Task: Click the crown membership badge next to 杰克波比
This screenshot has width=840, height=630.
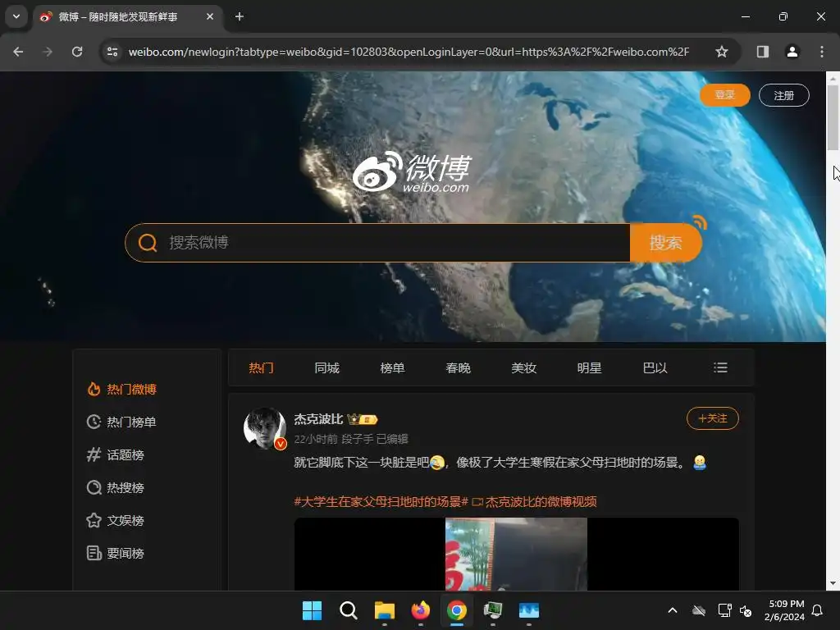Action: [x=362, y=419]
